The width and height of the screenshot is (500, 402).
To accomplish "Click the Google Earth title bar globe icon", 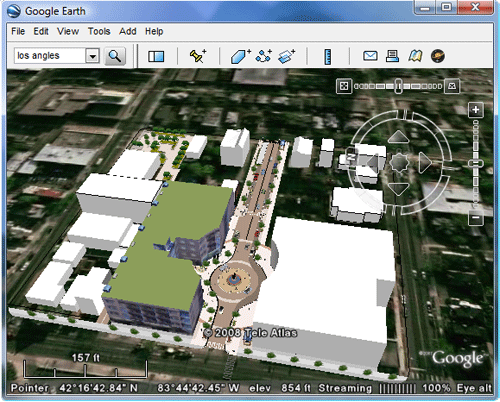I will (14, 11).
